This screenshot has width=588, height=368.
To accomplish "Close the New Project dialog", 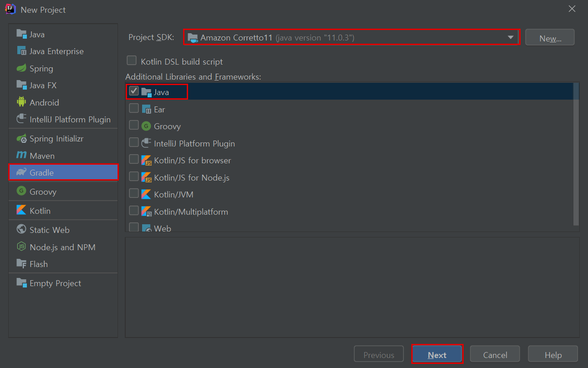I will [572, 9].
